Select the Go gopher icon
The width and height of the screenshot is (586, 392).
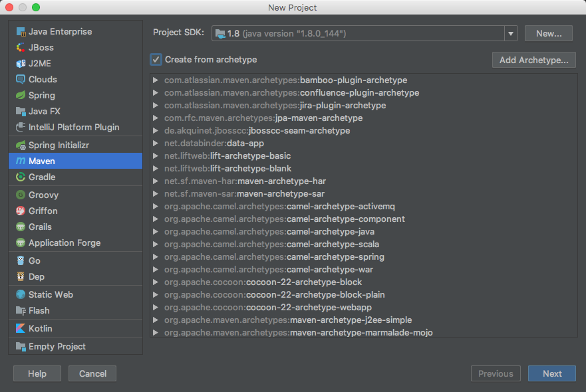click(x=21, y=261)
